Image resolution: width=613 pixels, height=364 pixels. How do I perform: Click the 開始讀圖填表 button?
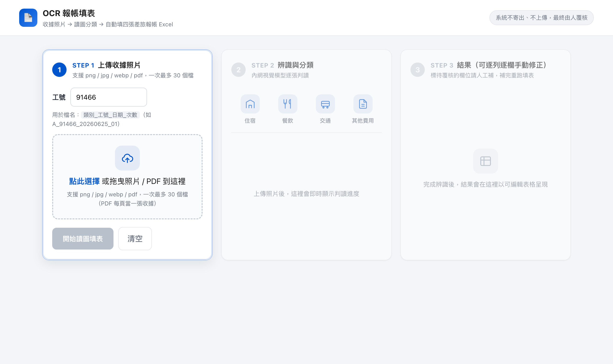click(83, 239)
